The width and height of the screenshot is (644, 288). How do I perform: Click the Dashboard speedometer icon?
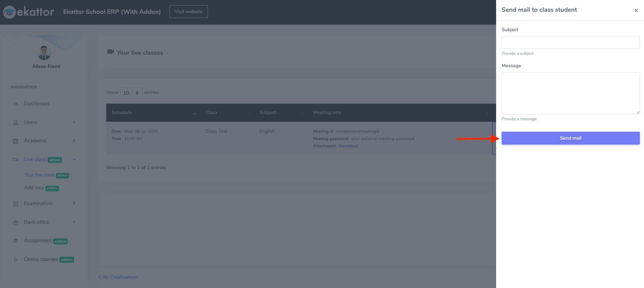coord(16,104)
